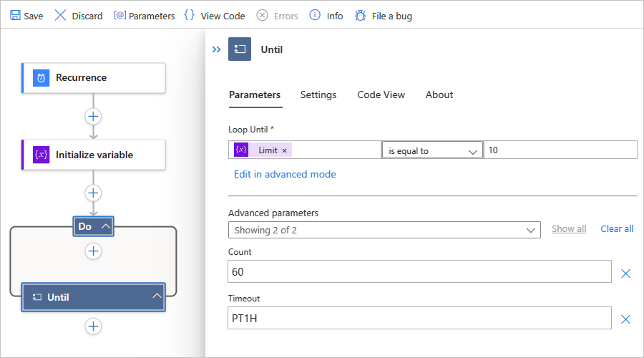Viewport: 644px width, 358px height.
Task: Open the Code View tab
Action: pyautogui.click(x=381, y=95)
